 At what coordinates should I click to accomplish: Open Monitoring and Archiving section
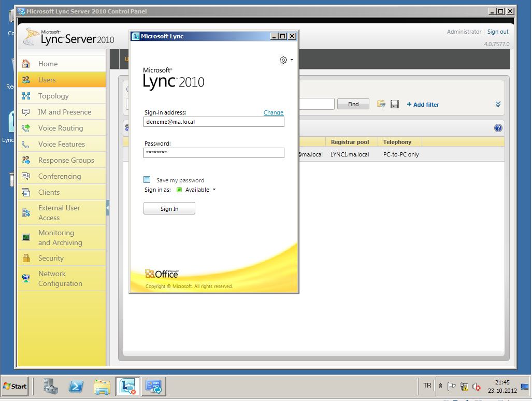click(62, 237)
